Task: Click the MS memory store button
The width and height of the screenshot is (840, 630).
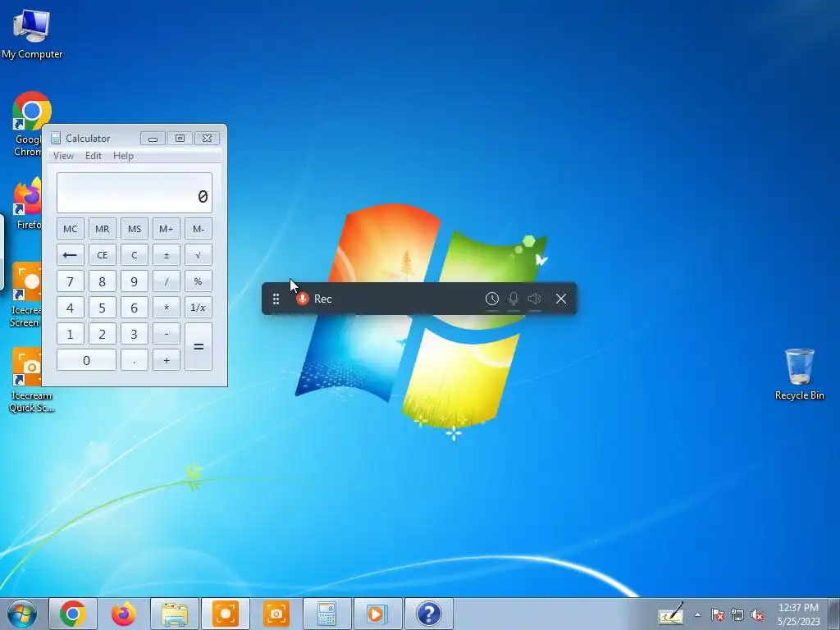Action: pos(135,229)
